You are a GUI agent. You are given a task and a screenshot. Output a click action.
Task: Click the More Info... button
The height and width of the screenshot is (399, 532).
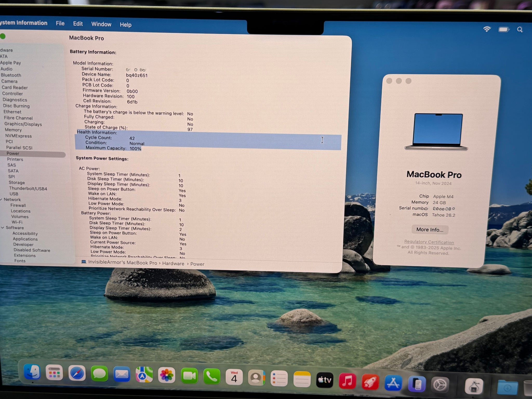(430, 230)
